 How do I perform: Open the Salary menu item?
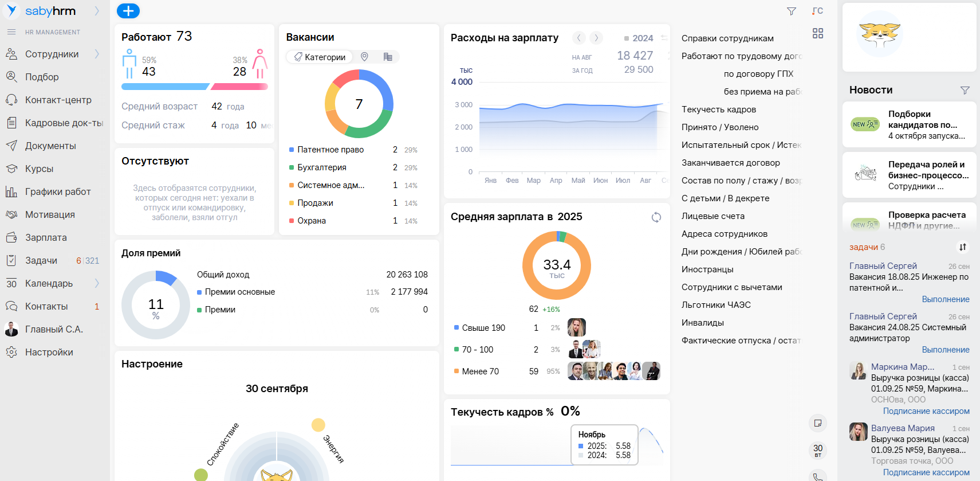click(x=46, y=237)
